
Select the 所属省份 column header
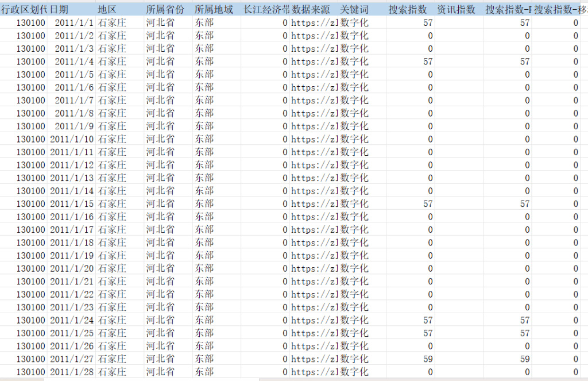(x=168, y=9)
